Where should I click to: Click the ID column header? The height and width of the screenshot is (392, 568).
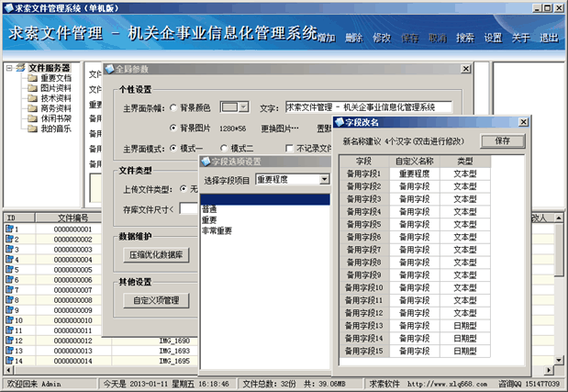[x=19, y=218]
